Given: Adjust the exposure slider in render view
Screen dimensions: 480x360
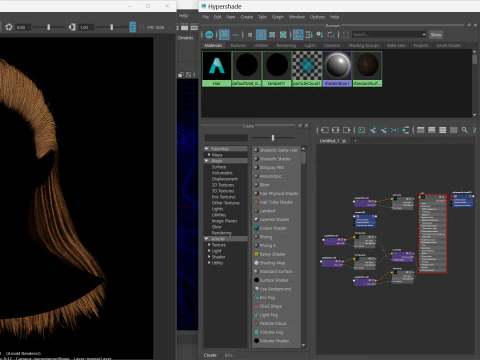Looking at the screenshot, I should tap(49, 27).
